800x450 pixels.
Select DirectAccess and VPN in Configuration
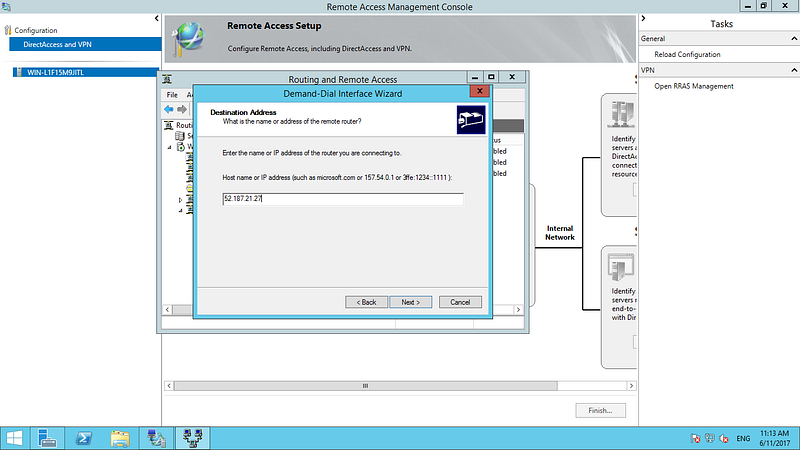coord(85,44)
